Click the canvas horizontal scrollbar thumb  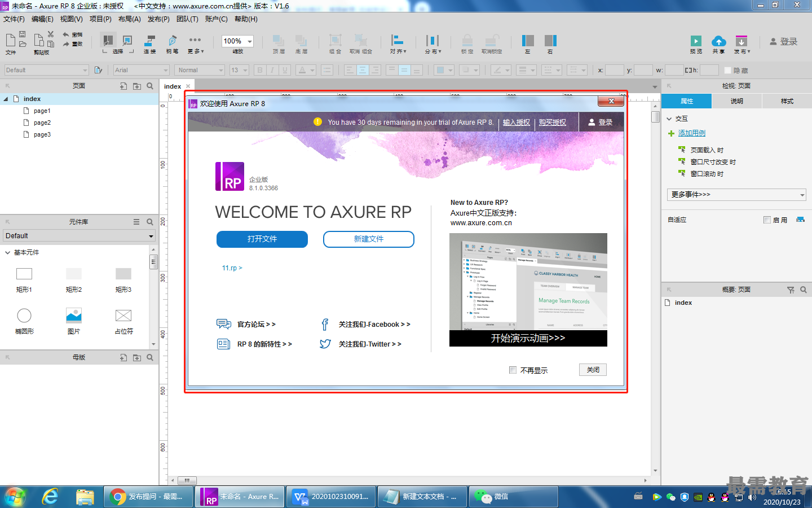tap(187, 481)
